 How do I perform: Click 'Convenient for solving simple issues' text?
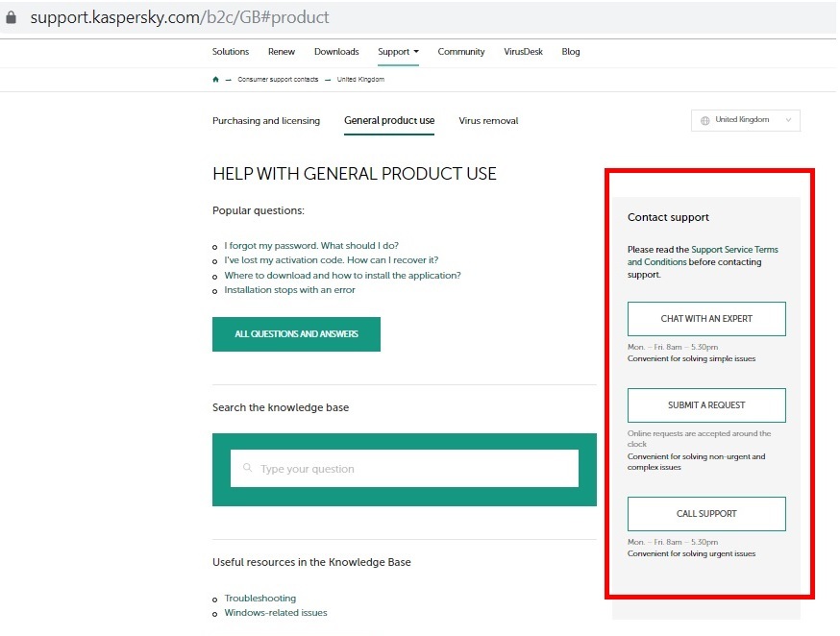[x=691, y=358]
